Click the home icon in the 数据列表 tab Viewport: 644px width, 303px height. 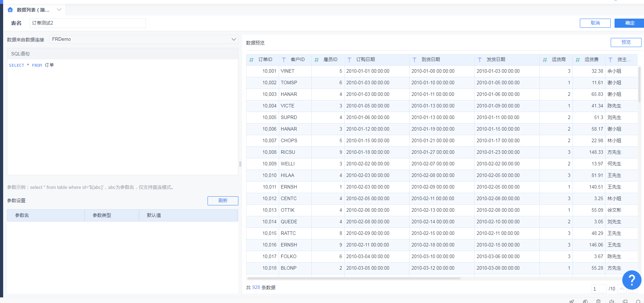(x=10, y=10)
